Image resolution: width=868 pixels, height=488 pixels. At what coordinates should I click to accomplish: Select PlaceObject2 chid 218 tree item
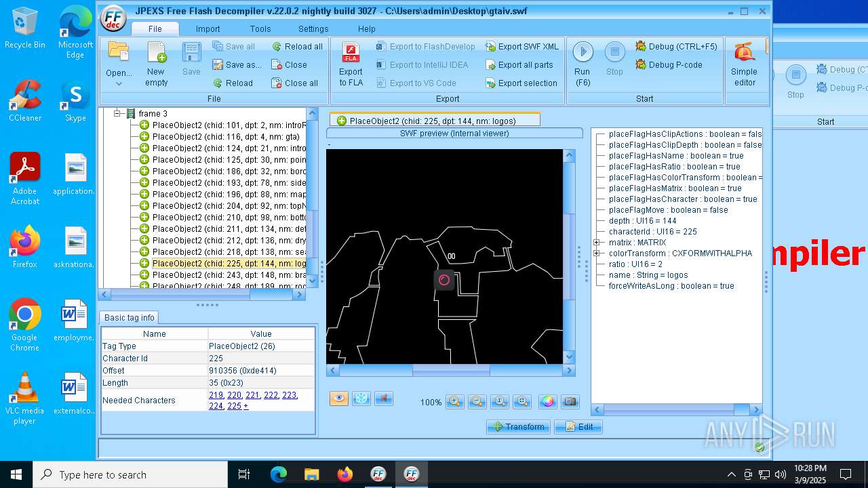pos(223,252)
